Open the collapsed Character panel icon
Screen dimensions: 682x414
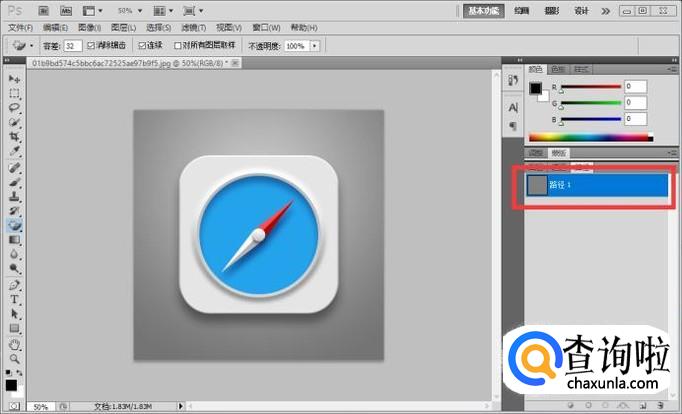[513, 107]
